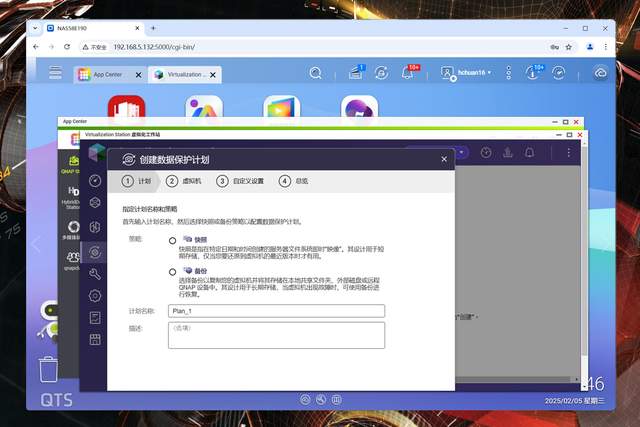Click the bell icon in Virtualization Station header
Screen dimensions: 640x427
point(529,153)
